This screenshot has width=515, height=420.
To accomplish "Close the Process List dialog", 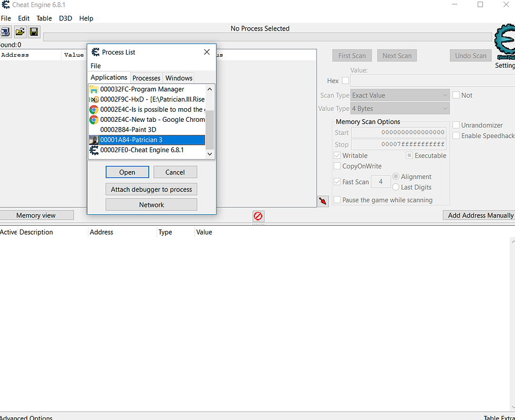I will coord(207,52).
